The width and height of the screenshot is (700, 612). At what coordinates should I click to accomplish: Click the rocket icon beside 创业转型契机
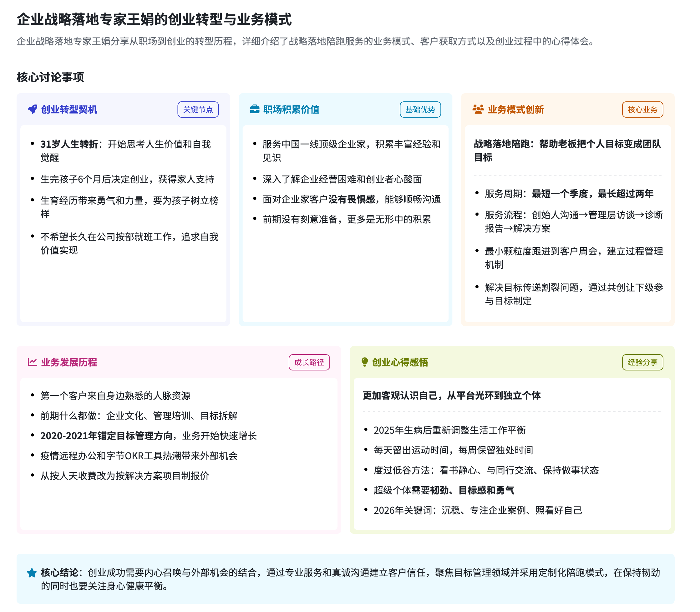[33, 109]
